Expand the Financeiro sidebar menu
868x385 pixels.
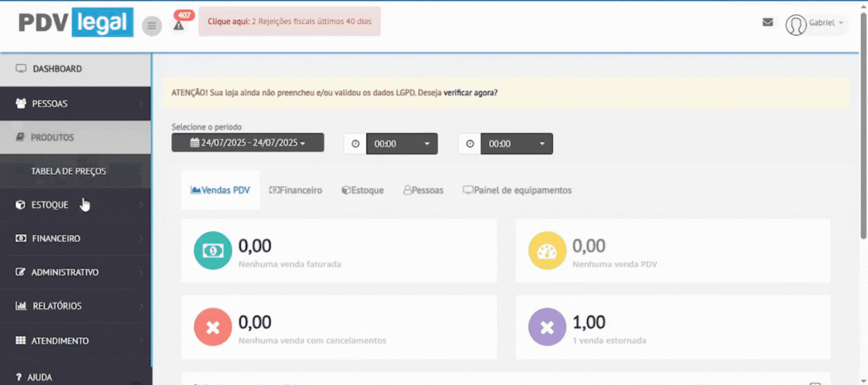point(56,239)
